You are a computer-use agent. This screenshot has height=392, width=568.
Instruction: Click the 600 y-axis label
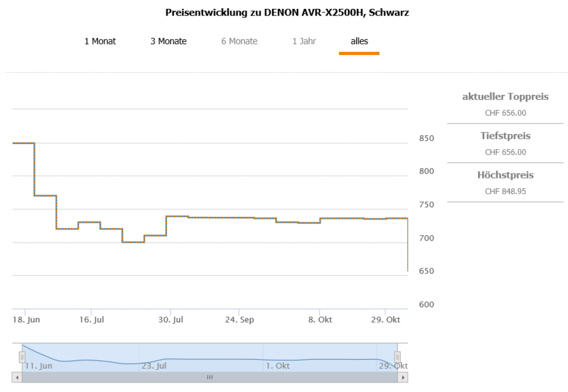(x=427, y=305)
